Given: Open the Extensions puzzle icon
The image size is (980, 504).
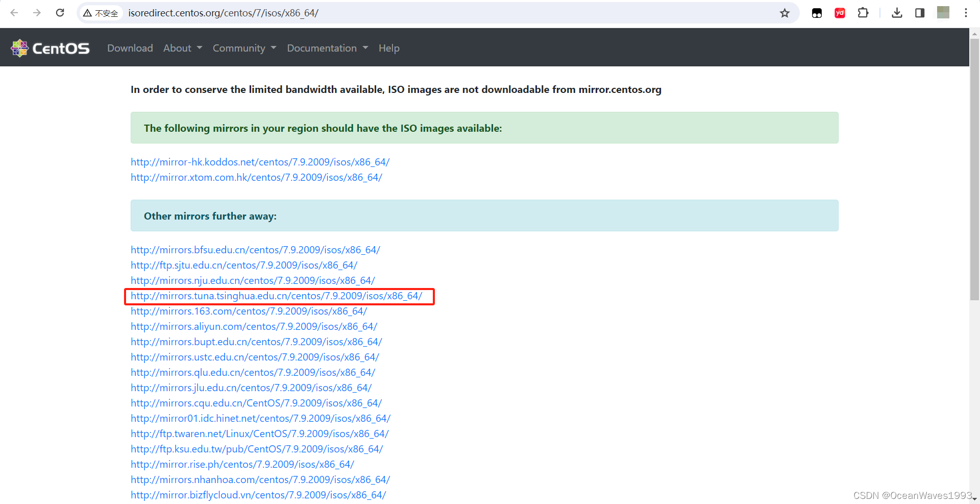Looking at the screenshot, I should (863, 13).
